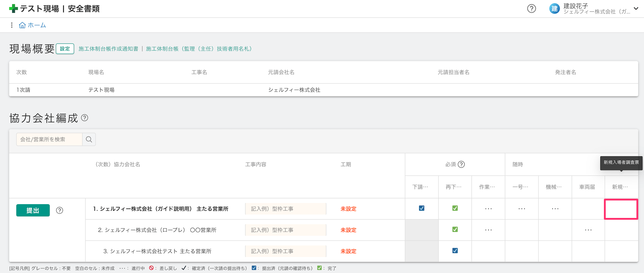Screen dimensions: 644x273
Task: Open the three-dot breadcrumb menu
Action: (x=12, y=25)
